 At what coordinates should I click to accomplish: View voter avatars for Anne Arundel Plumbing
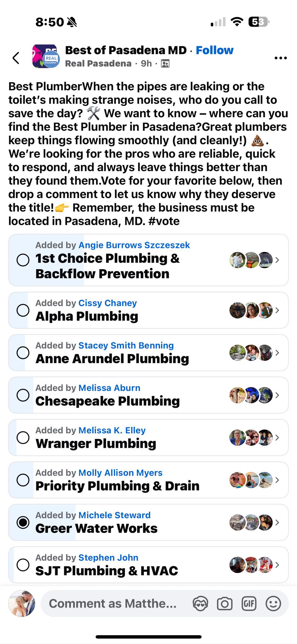pos(251,353)
